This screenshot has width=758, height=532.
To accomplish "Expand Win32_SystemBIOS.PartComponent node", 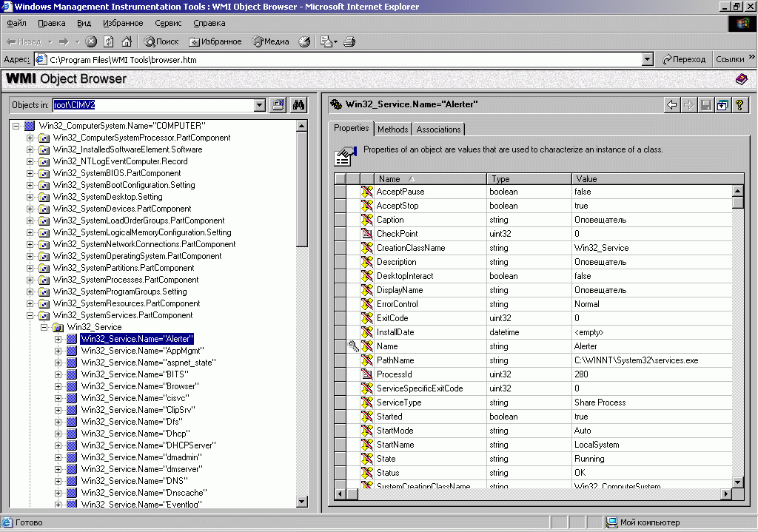I will 30,173.
